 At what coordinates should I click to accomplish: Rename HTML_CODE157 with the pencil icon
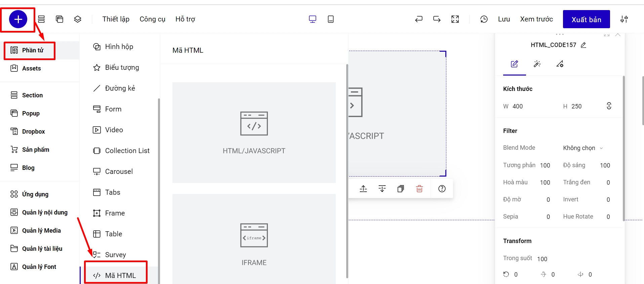pos(583,45)
